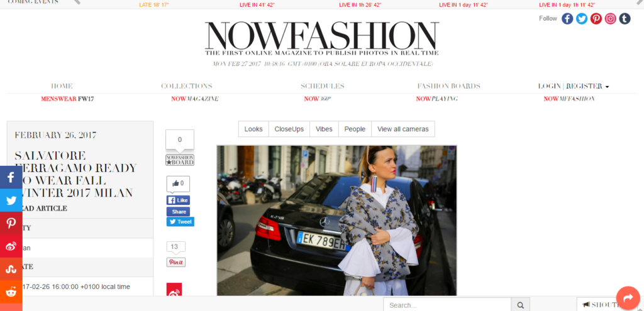
Task: Open the Collections menu
Action: 186,86
